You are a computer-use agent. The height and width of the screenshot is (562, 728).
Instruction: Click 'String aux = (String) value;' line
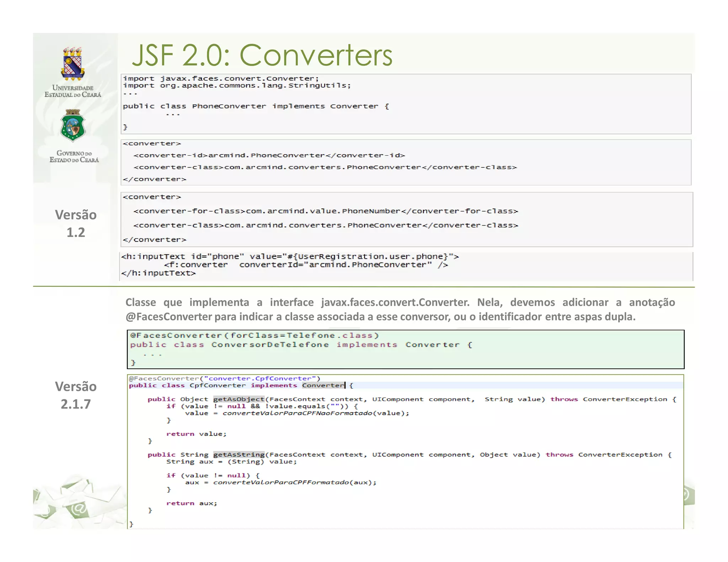[x=231, y=462]
